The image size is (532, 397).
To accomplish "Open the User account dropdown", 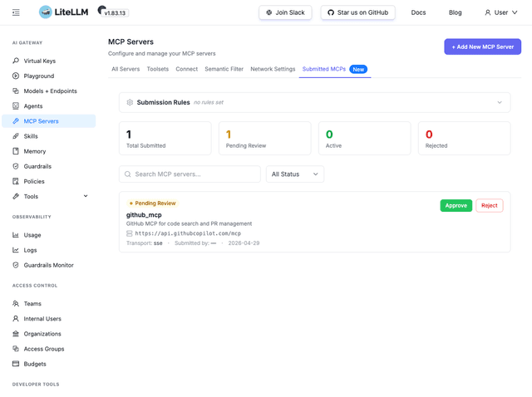I will click(x=501, y=12).
